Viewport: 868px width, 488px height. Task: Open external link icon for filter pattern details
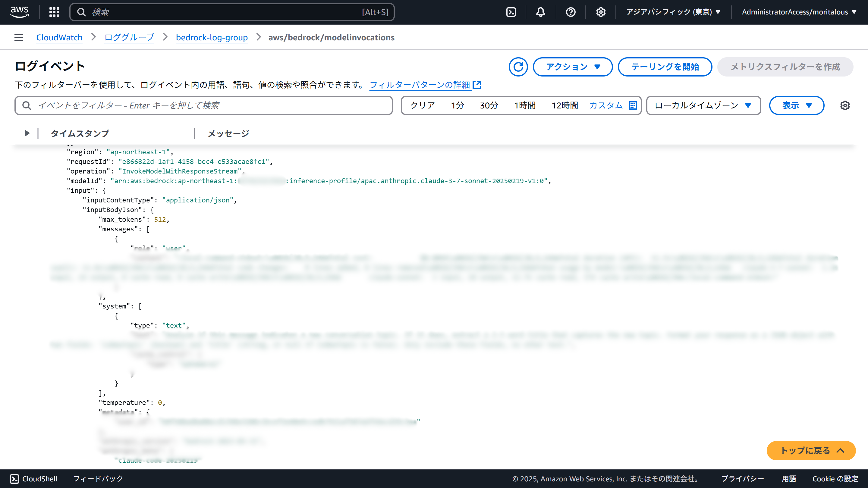click(477, 85)
